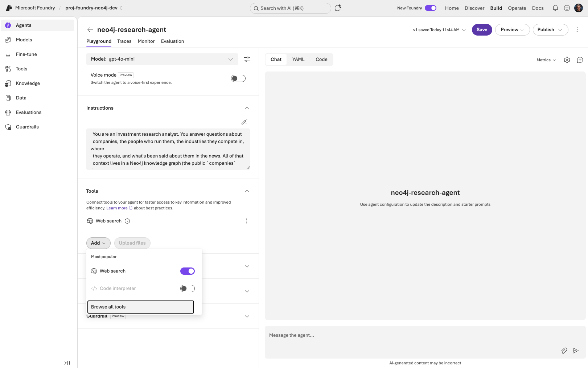Viewport: 588px width, 368px height.
Task: Open the project selector dropdown
Action: point(94,8)
